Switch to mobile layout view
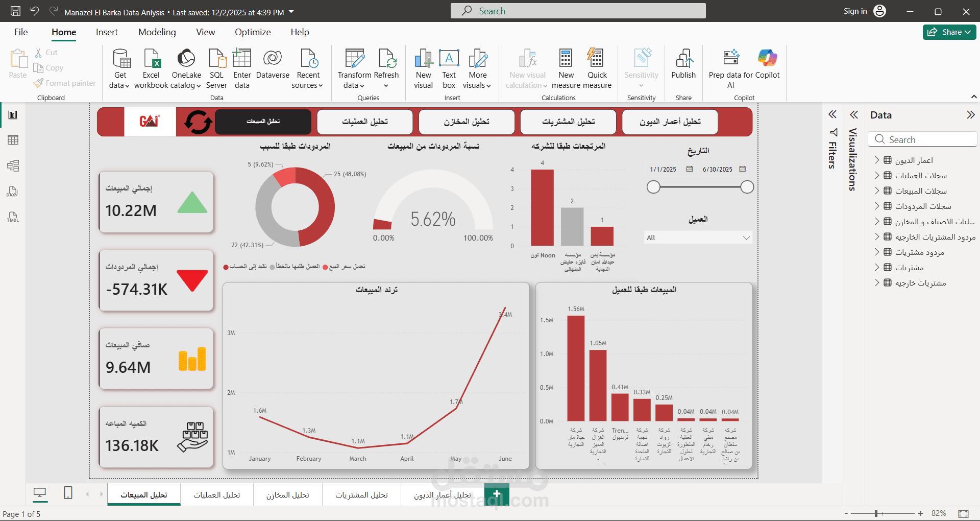Screen dimensions: 980x521 [68, 493]
